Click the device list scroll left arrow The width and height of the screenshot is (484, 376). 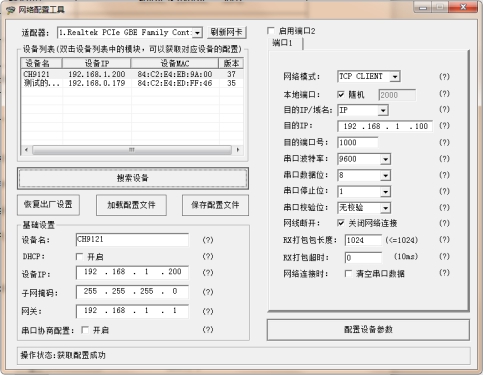(x=26, y=150)
